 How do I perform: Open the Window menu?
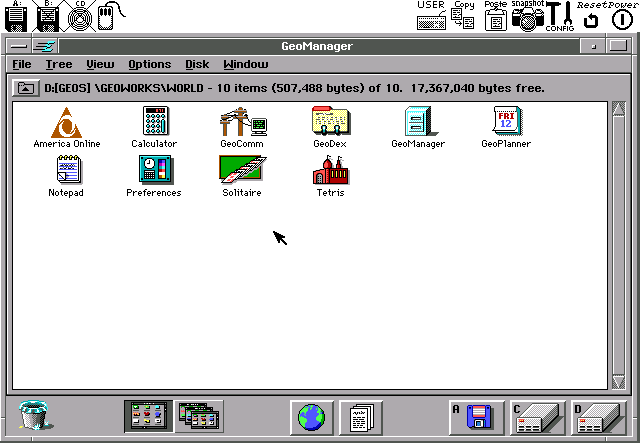246,64
